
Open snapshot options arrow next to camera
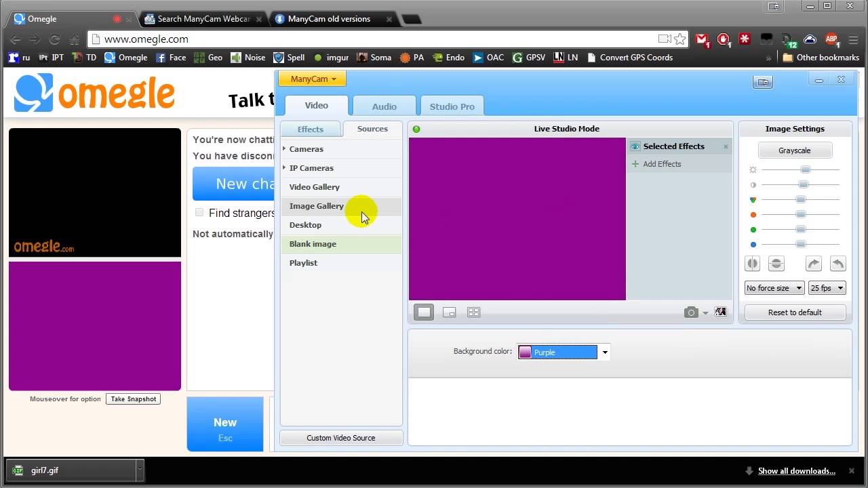705,313
